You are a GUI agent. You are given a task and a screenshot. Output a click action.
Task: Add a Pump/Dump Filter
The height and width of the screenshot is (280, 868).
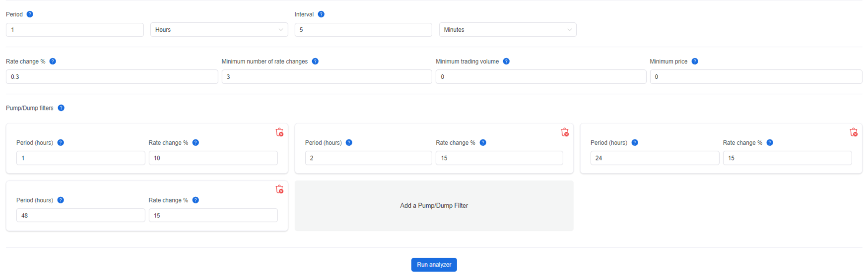(434, 206)
